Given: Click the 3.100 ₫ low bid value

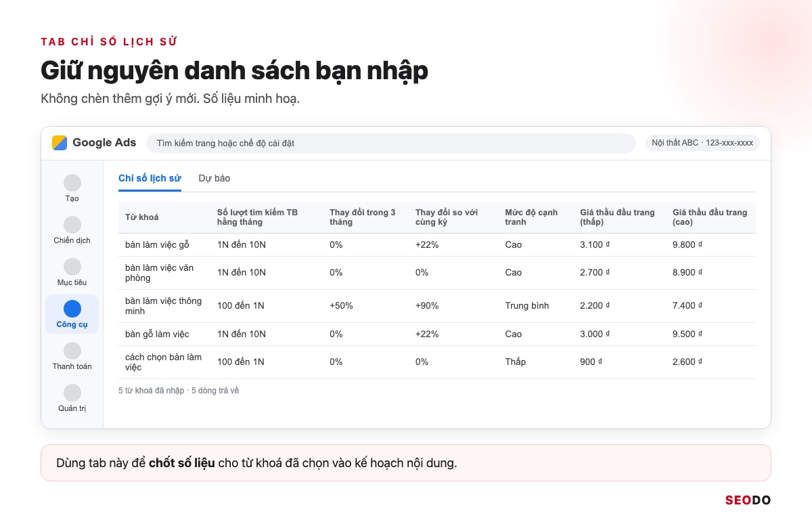Looking at the screenshot, I should point(595,245).
